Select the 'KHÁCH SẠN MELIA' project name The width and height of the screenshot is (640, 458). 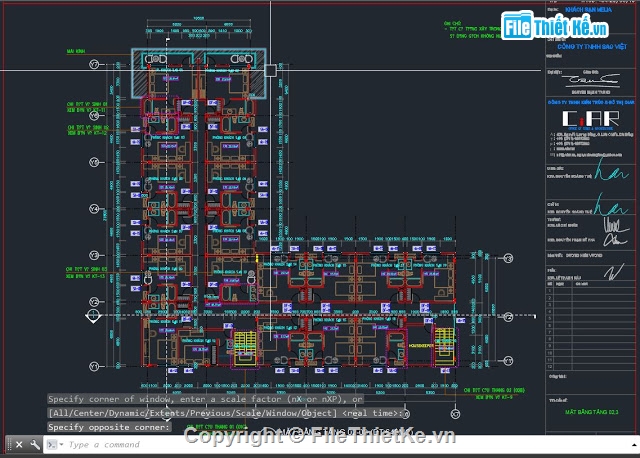pyautogui.click(x=588, y=10)
